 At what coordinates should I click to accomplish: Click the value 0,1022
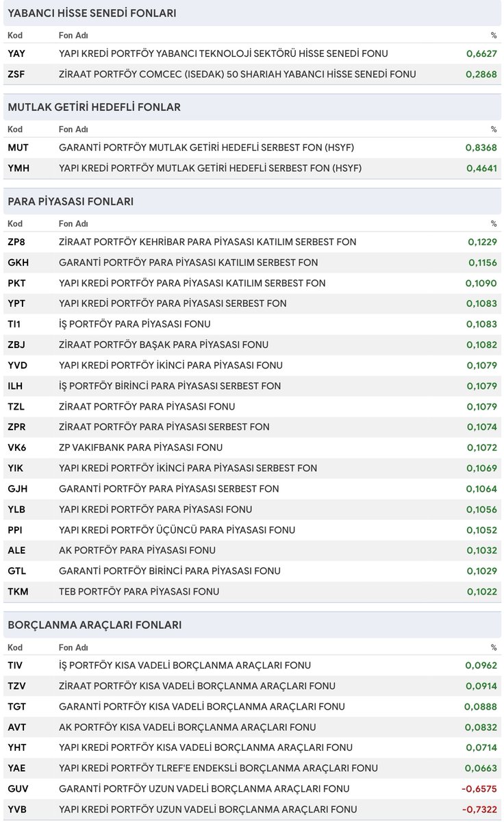coord(482,591)
